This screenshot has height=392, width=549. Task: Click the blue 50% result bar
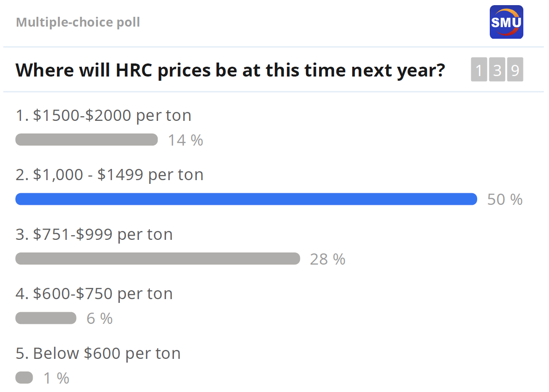tap(246, 199)
